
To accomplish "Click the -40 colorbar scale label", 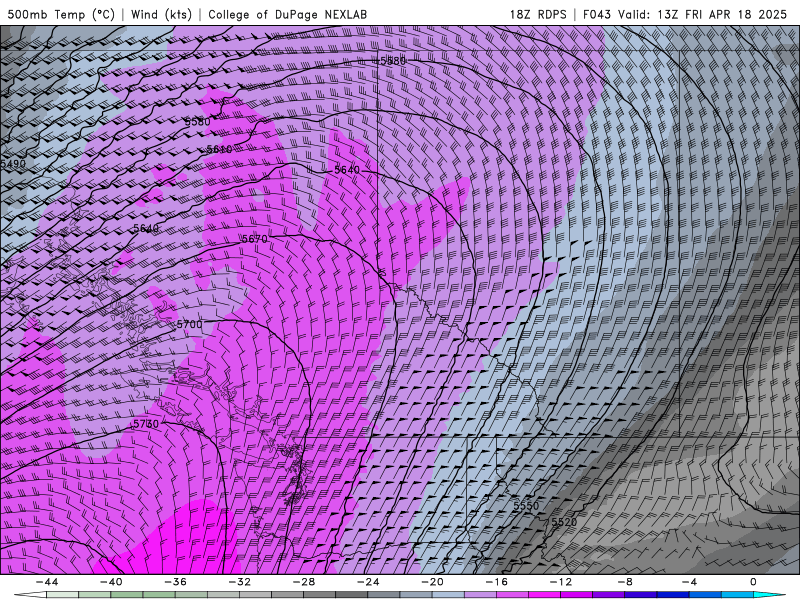I will (111, 582).
